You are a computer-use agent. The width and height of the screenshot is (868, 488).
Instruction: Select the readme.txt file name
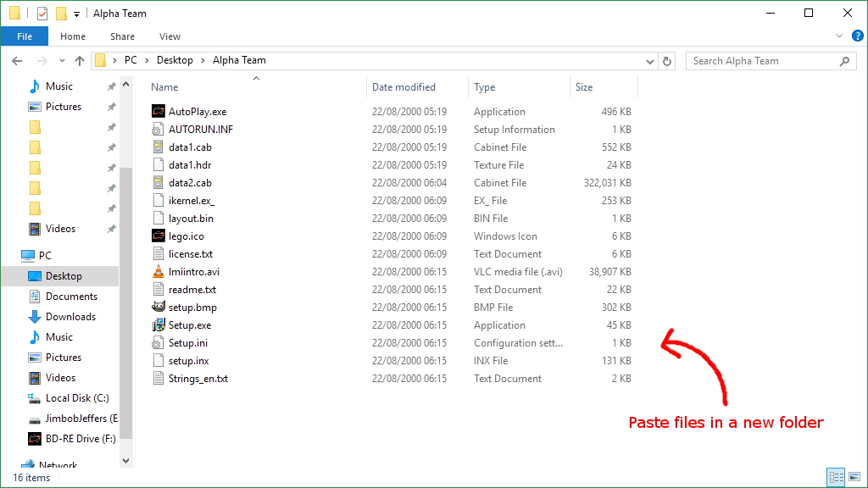point(192,290)
